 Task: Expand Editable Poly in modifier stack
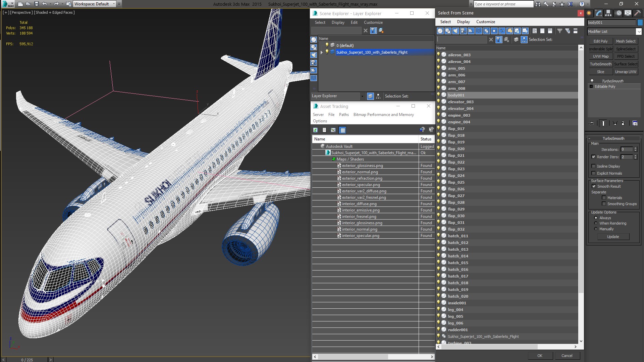pyautogui.click(x=591, y=86)
